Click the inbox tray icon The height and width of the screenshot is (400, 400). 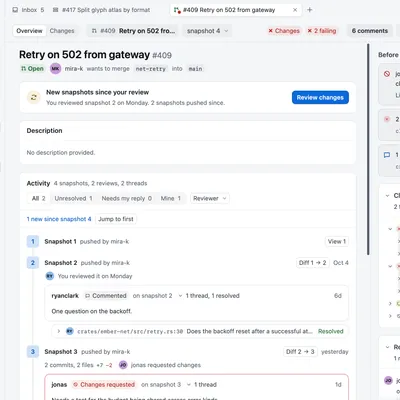coord(15,10)
